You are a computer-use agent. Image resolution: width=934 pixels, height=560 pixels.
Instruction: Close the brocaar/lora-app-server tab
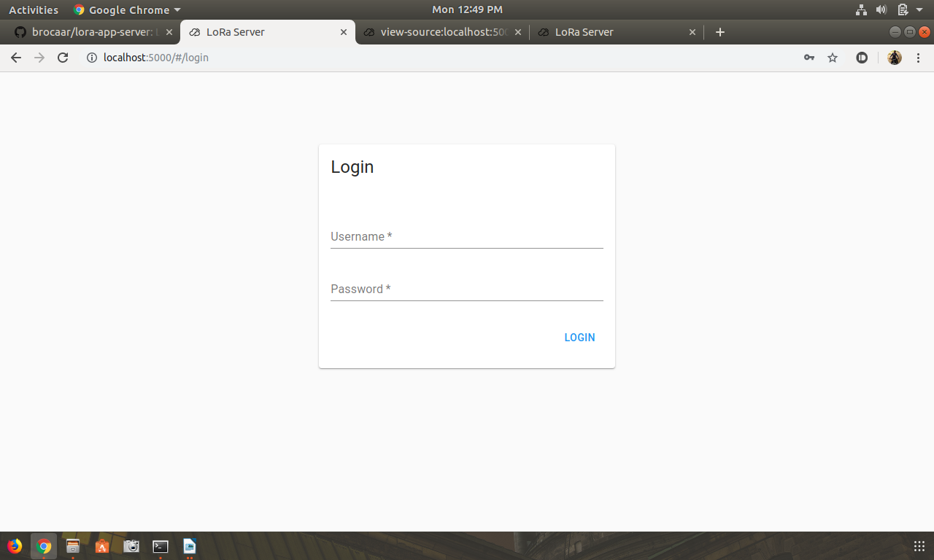click(x=169, y=32)
